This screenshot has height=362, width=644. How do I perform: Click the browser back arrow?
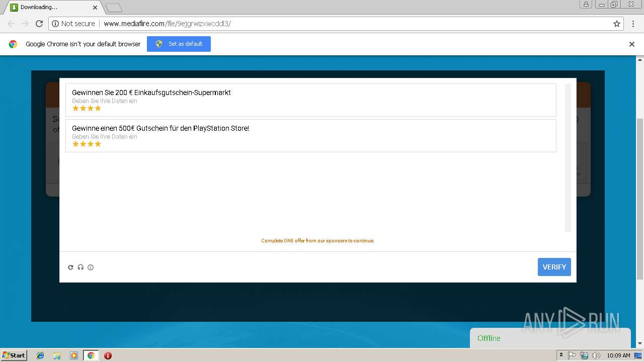click(x=11, y=24)
